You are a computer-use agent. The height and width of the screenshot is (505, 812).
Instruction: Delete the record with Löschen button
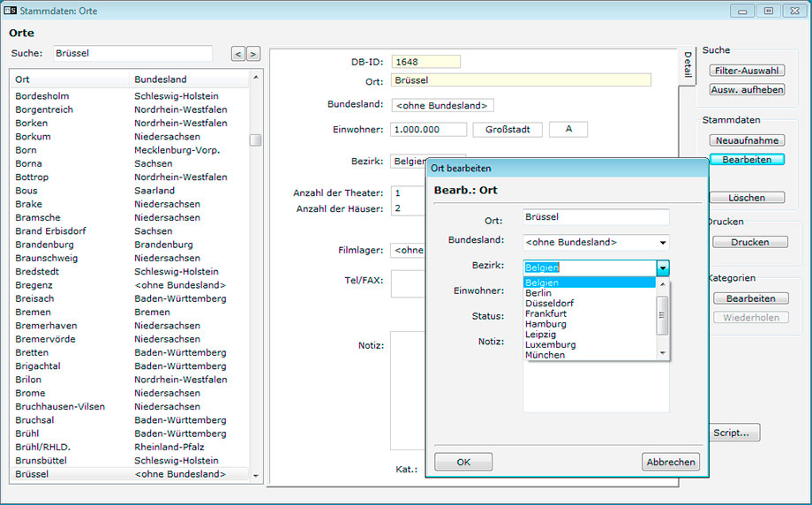pyautogui.click(x=747, y=198)
